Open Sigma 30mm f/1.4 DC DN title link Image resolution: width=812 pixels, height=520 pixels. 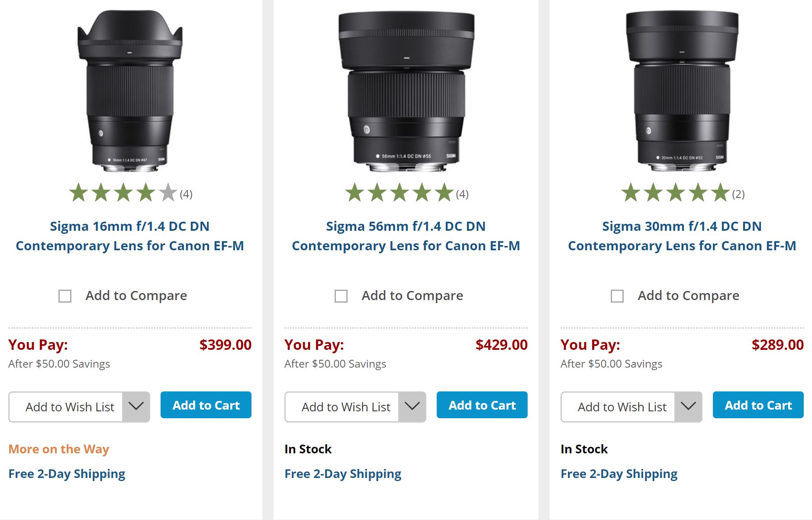point(682,236)
